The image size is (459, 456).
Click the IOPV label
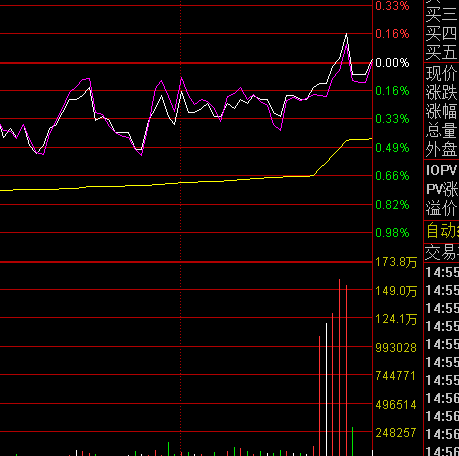[441, 170]
